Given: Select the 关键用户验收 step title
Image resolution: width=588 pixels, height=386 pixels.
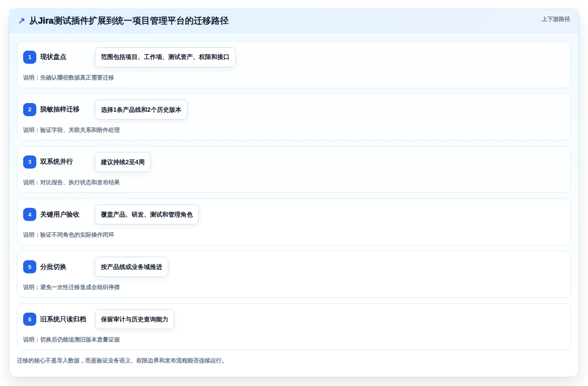Looking at the screenshot, I should [x=60, y=214].
